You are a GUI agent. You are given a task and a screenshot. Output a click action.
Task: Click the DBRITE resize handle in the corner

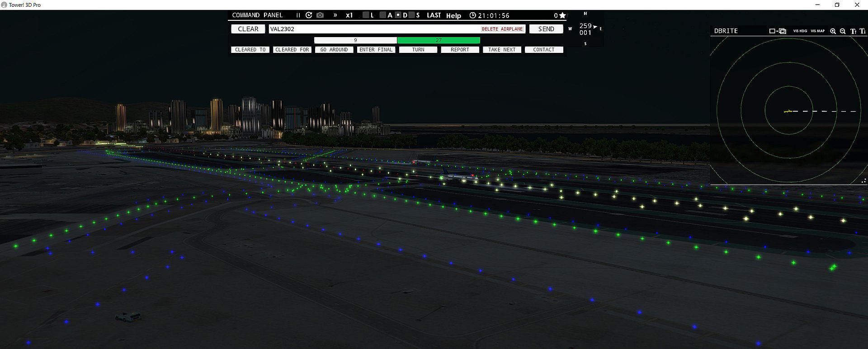point(864,181)
